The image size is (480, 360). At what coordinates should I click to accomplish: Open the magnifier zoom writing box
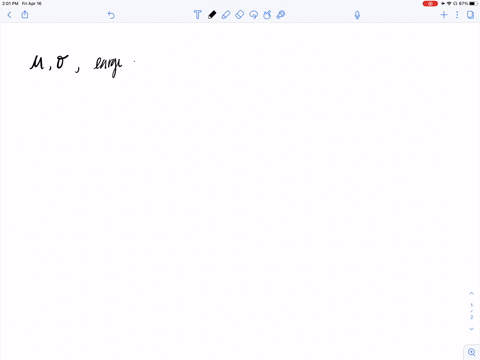tap(472, 352)
